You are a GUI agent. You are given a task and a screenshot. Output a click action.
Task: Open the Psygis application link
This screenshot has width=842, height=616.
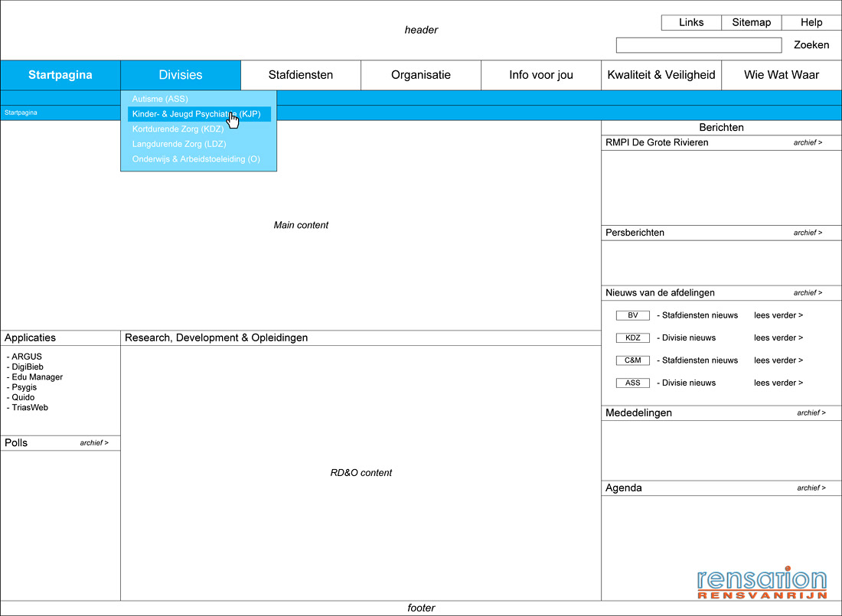24,387
